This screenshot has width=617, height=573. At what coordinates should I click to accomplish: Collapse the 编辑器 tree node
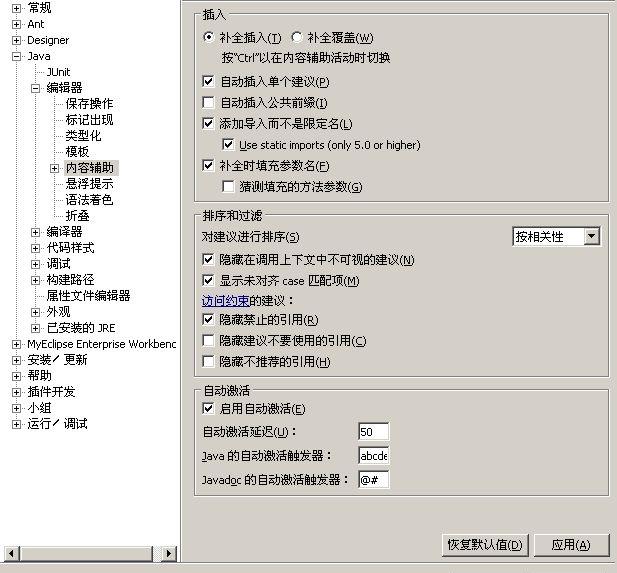click(x=35, y=88)
